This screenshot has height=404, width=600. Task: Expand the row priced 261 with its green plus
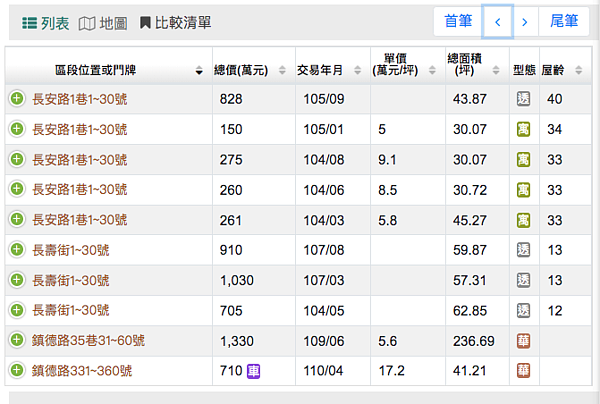pyautogui.click(x=17, y=220)
